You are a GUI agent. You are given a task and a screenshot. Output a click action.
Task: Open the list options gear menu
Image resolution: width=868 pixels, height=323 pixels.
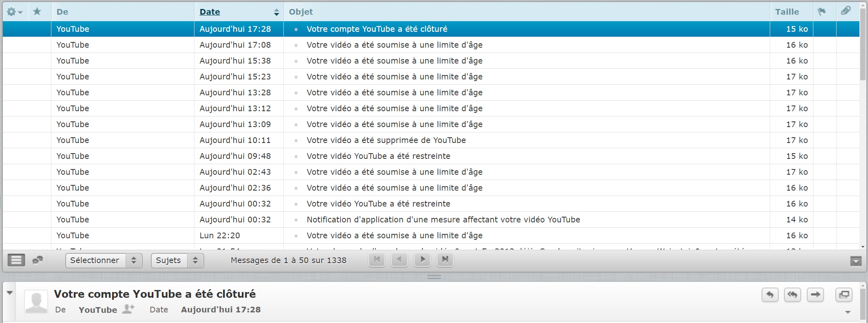tap(14, 12)
